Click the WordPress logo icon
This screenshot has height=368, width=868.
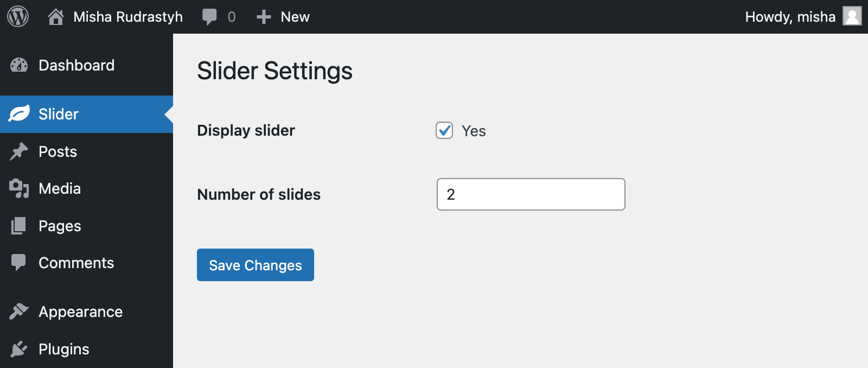pos(18,16)
